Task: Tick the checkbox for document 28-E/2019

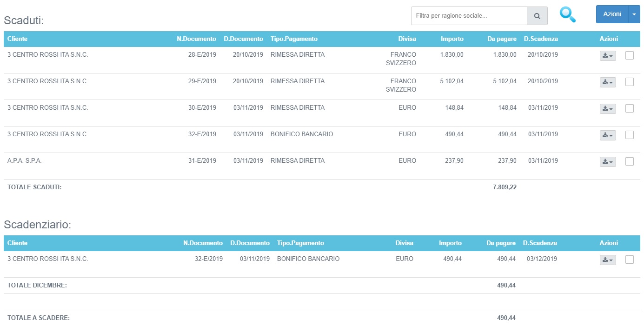Action: [630, 55]
